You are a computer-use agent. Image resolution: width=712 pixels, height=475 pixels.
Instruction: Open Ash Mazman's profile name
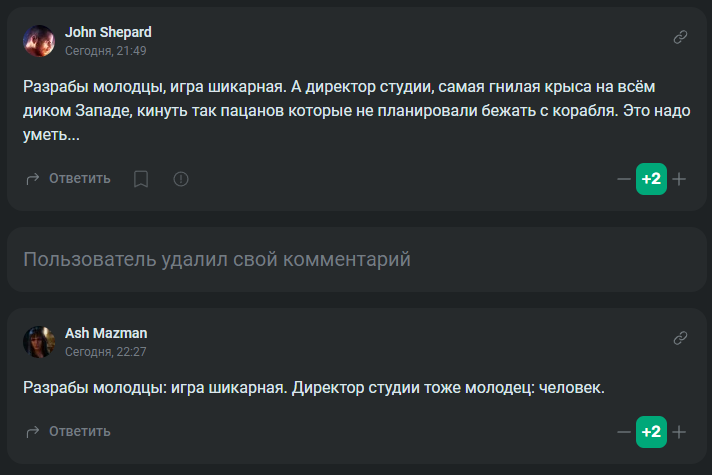[x=106, y=333]
